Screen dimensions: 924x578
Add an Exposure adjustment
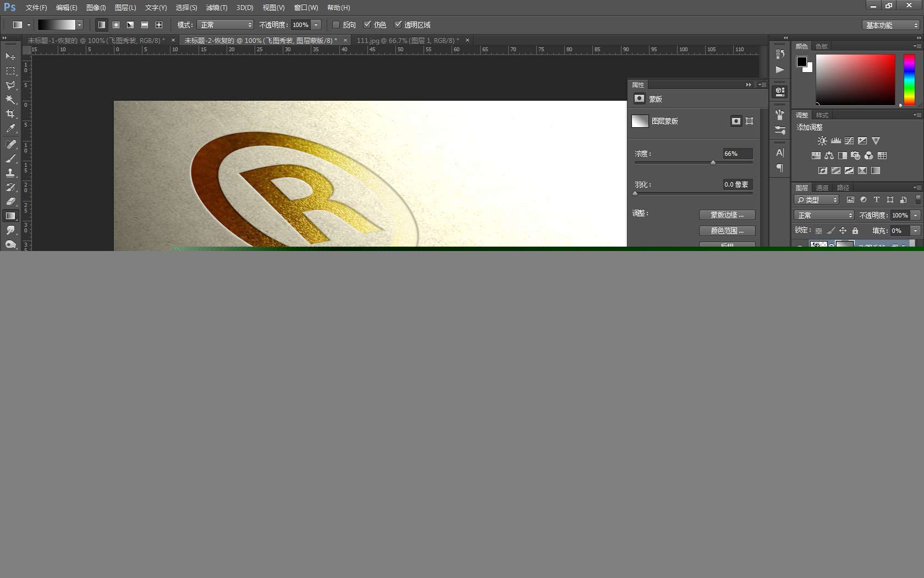click(862, 141)
